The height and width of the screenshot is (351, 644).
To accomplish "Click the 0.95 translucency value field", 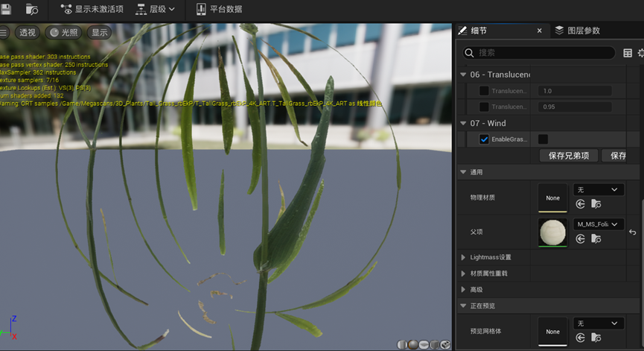I will click(x=575, y=107).
